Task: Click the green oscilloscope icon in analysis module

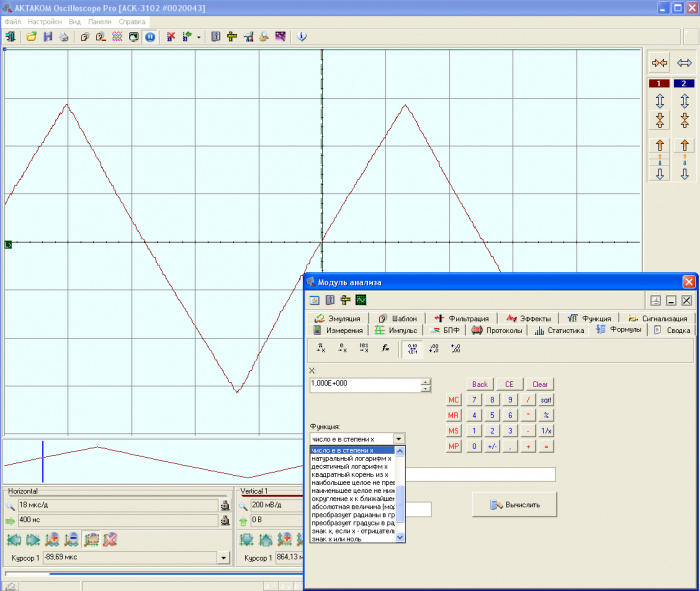Action: coord(361,300)
